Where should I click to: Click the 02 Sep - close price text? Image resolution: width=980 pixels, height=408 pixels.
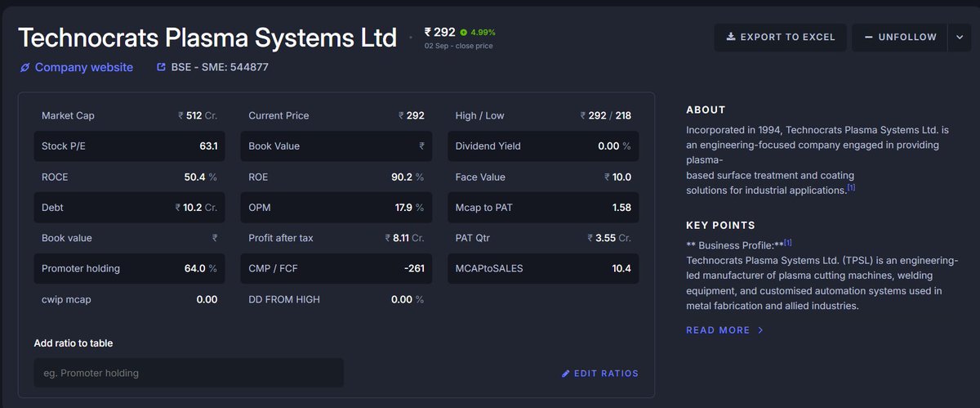point(458,46)
